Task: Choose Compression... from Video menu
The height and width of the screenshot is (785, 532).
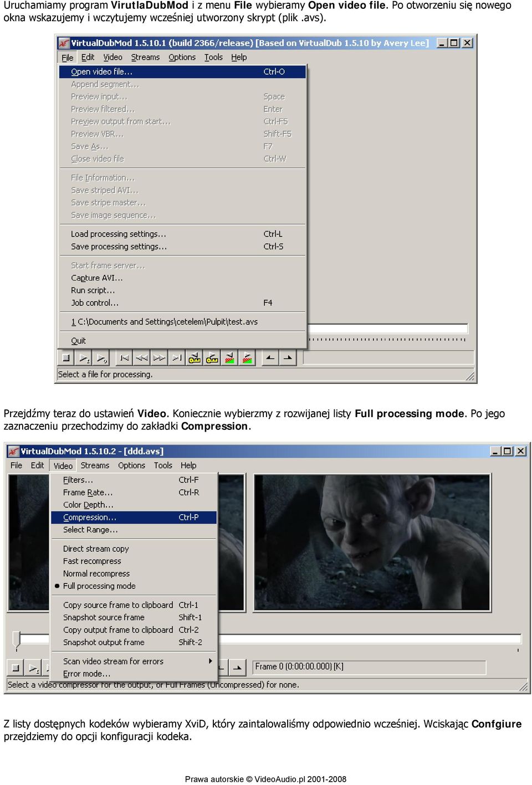Action: pyautogui.click(x=134, y=517)
